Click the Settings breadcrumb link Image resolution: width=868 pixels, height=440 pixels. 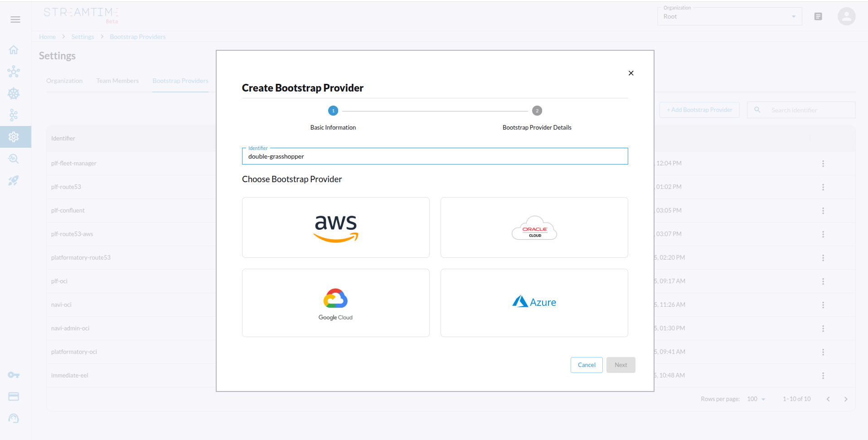[x=83, y=37]
